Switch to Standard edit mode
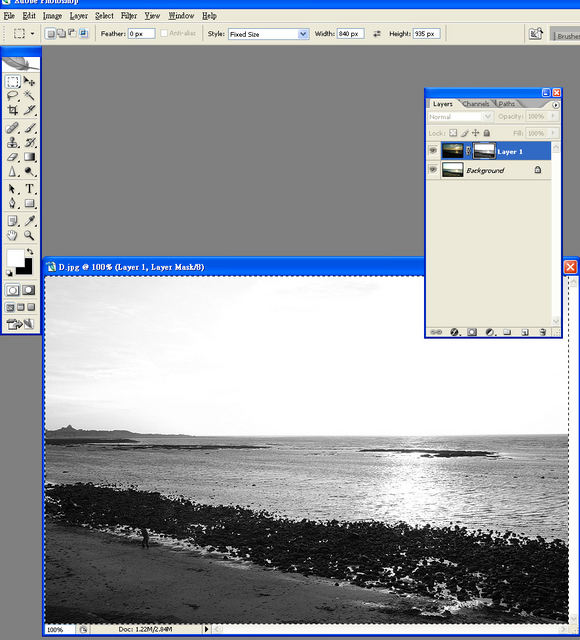The width and height of the screenshot is (580, 640). tap(12, 290)
